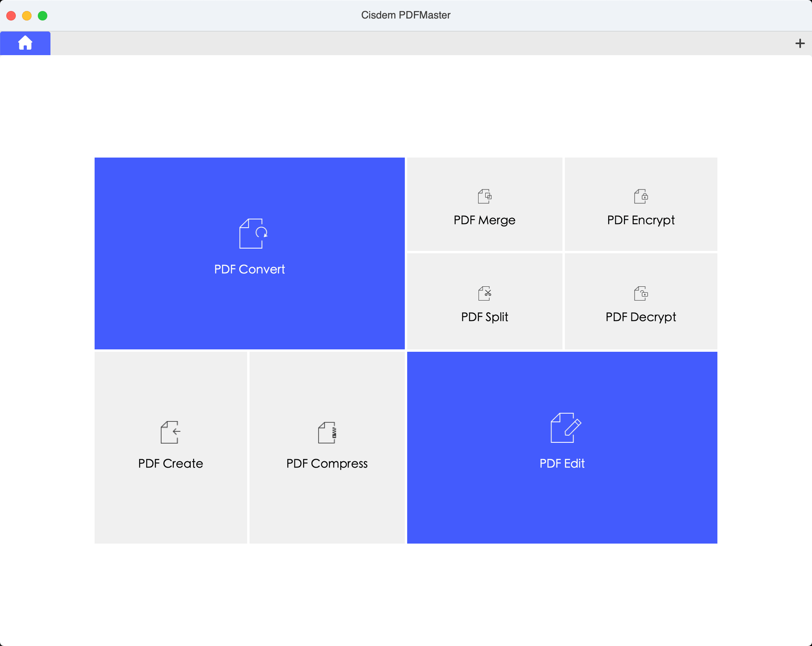812x646 pixels.
Task: Open the Home tab
Action: click(25, 43)
